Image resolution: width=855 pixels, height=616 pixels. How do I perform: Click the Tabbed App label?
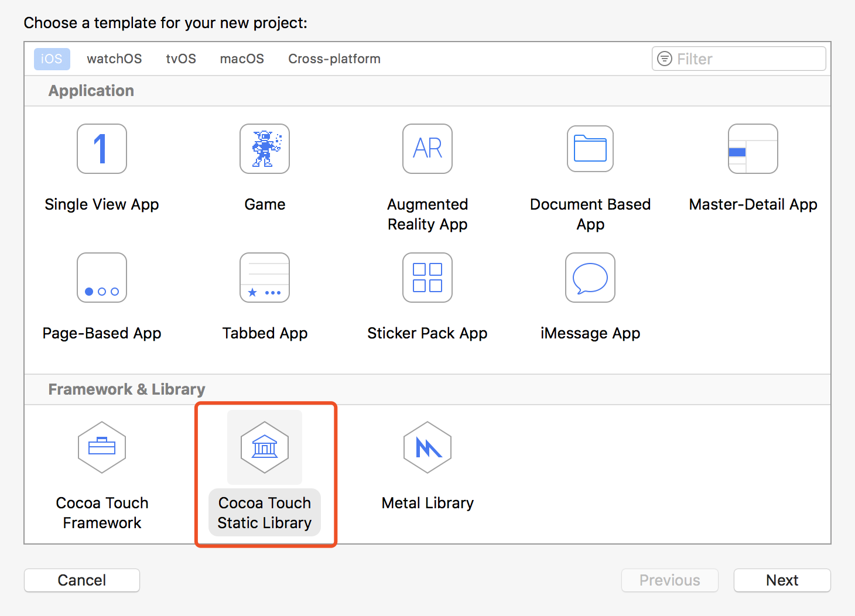(x=265, y=333)
